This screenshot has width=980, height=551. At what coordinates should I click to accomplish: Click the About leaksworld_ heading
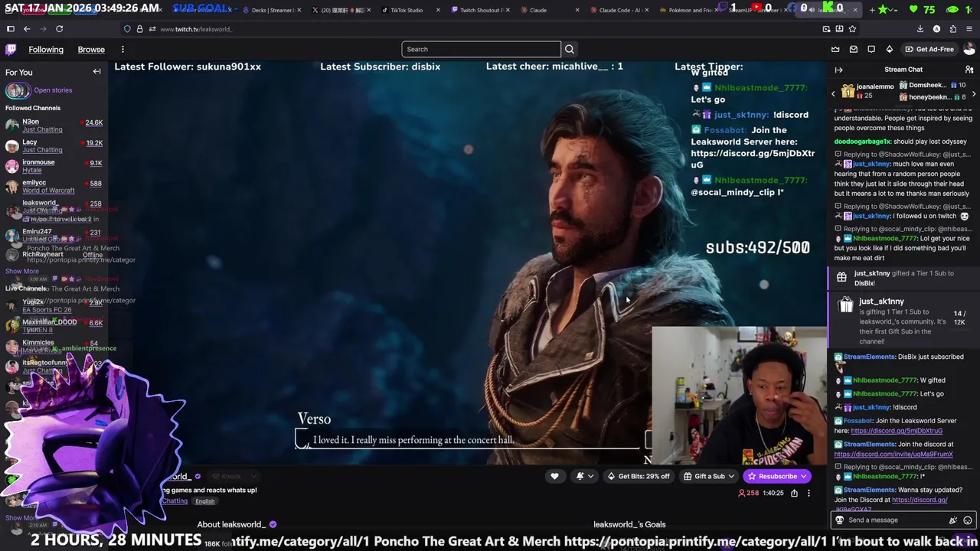(231, 525)
